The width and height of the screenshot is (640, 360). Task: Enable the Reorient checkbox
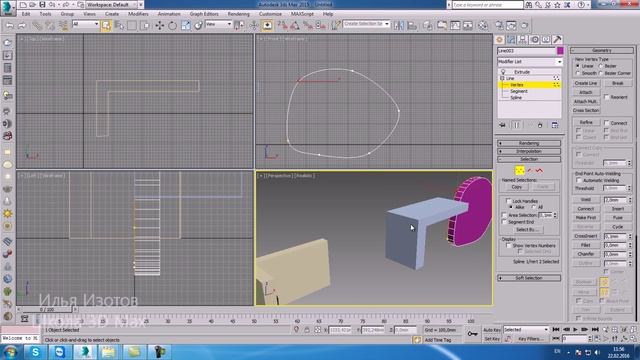point(607,97)
